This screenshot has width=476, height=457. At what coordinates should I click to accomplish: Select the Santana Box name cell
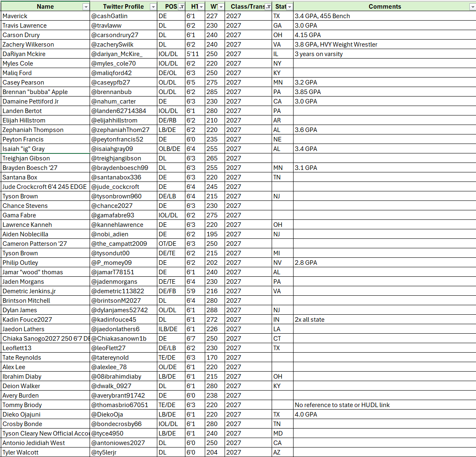click(45, 177)
